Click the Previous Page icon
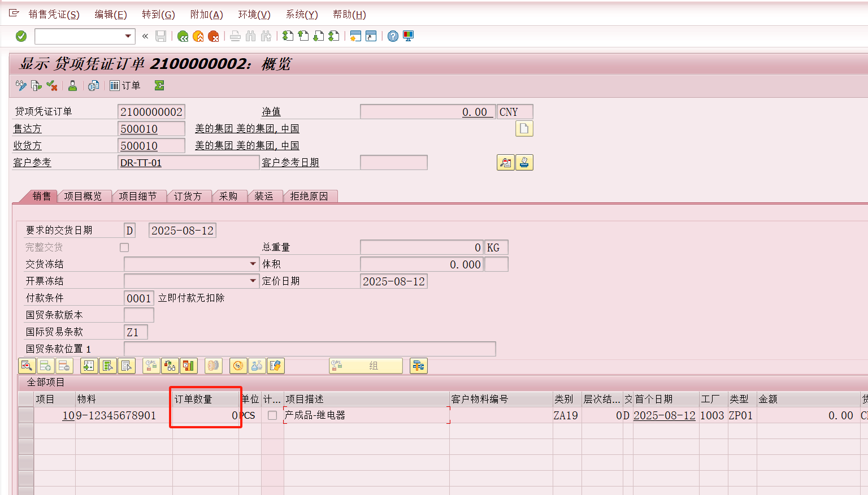The image size is (868, 495). [303, 36]
